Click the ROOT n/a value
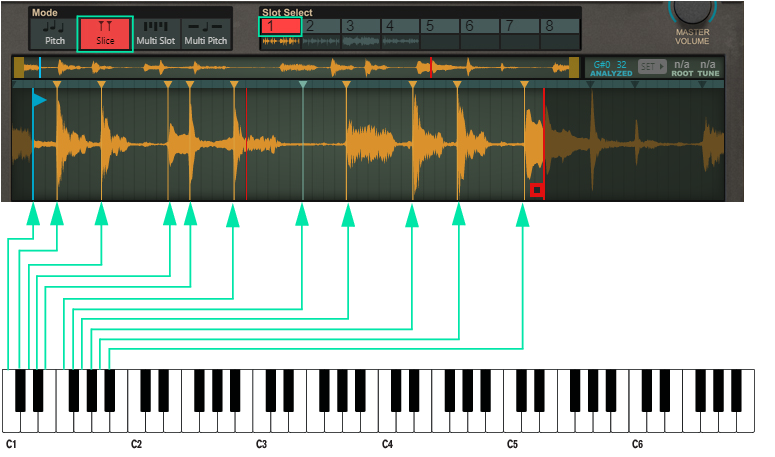This screenshot has height=457, width=775. click(682, 64)
